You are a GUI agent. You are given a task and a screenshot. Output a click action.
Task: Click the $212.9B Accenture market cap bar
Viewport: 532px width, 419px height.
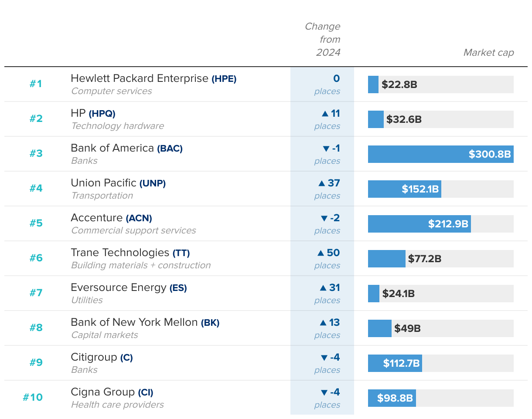point(419,224)
